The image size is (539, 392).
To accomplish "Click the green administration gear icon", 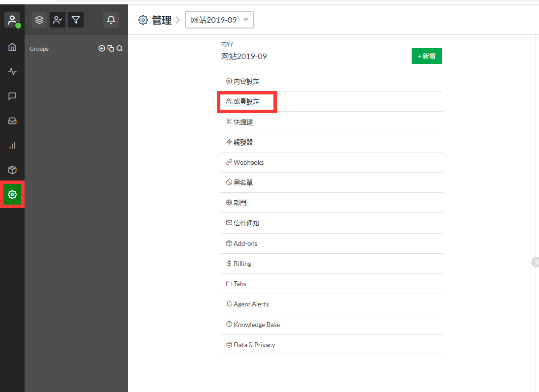I will pyautogui.click(x=12, y=195).
